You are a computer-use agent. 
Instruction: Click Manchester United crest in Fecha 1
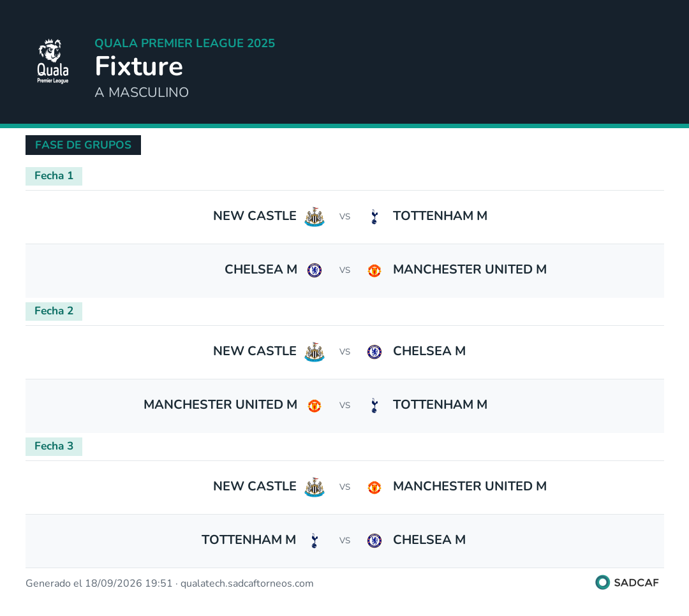[374, 270]
